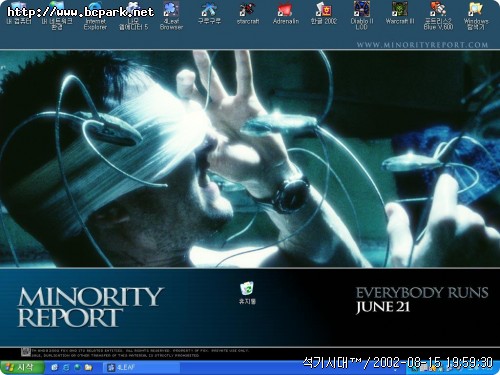
Task: Activate the 4LEAF taskbar window button
Action: (143, 367)
